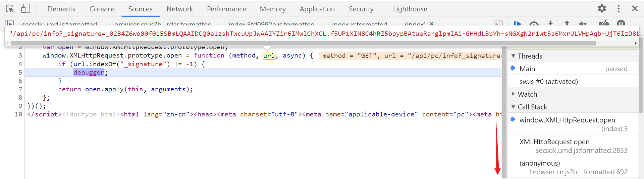Click tooltip scrollbar left arrow
The width and height of the screenshot is (644, 179).
(8, 43)
